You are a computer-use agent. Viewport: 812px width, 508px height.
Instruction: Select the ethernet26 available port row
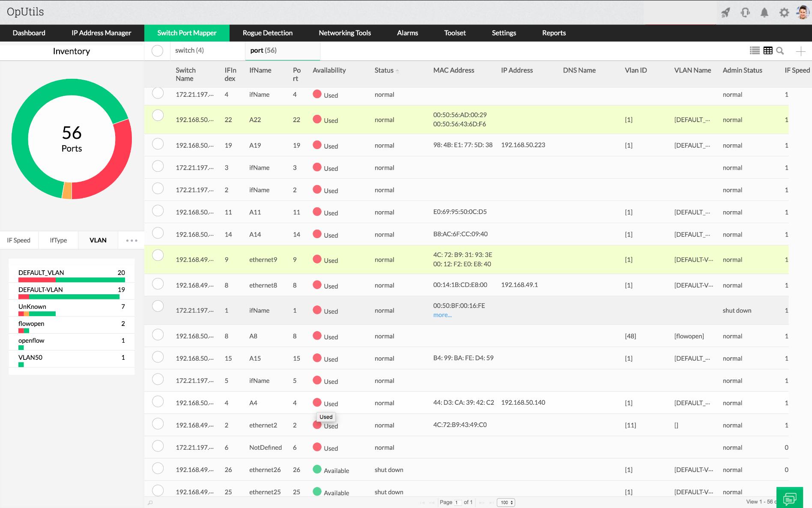coord(158,469)
